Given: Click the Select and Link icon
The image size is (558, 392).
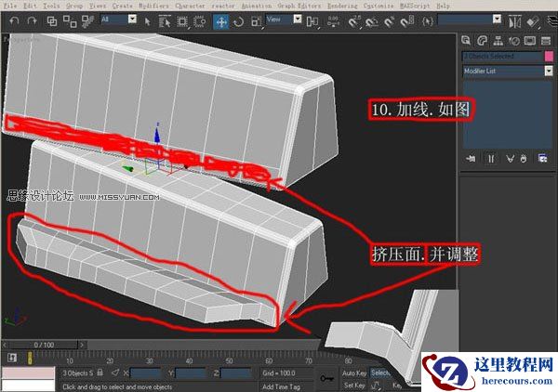Looking at the screenshot, I should coord(52,21).
